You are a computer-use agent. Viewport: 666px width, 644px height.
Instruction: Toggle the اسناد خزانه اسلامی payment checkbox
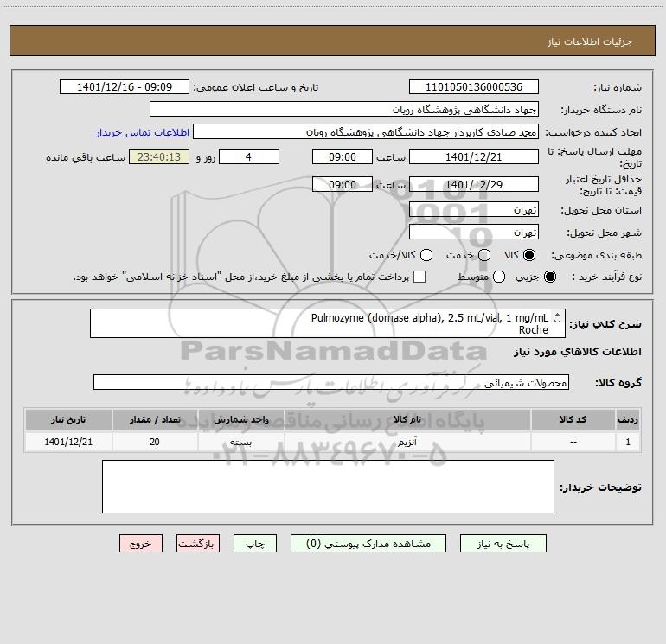point(419,277)
